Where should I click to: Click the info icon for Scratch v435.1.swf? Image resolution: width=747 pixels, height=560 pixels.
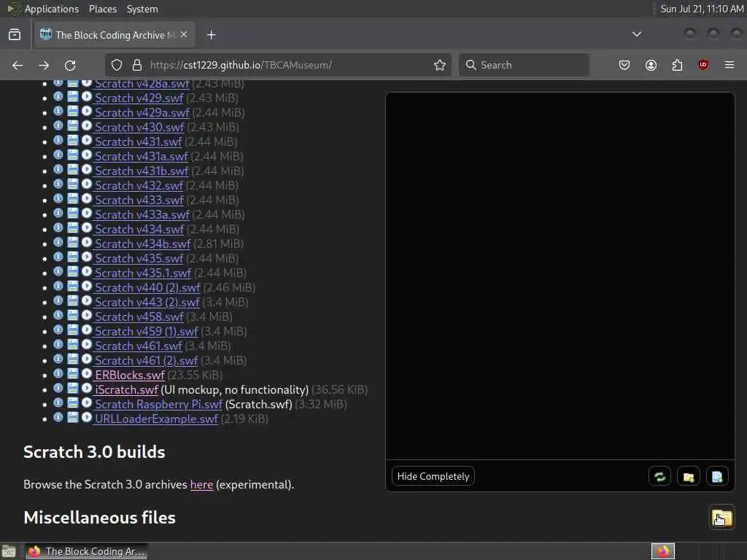[x=58, y=272]
